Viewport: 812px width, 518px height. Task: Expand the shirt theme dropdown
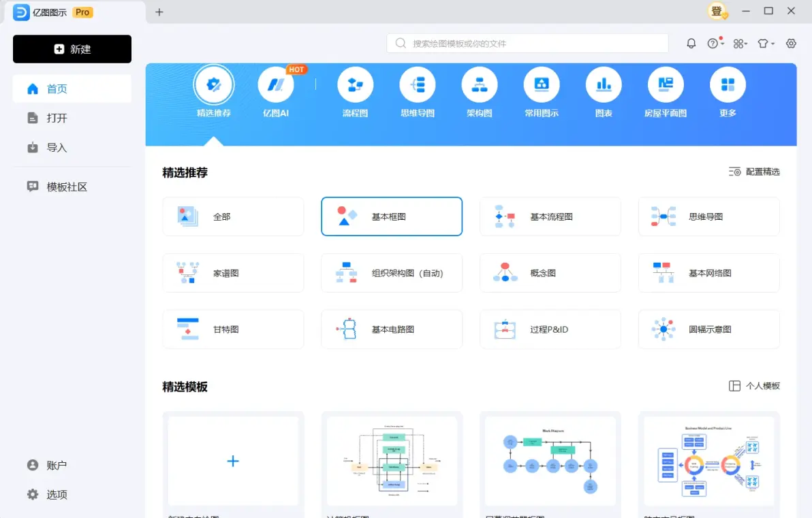(766, 44)
